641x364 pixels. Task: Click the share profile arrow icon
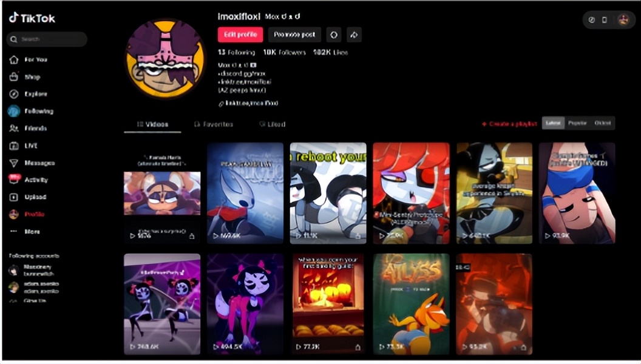click(354, 35)
